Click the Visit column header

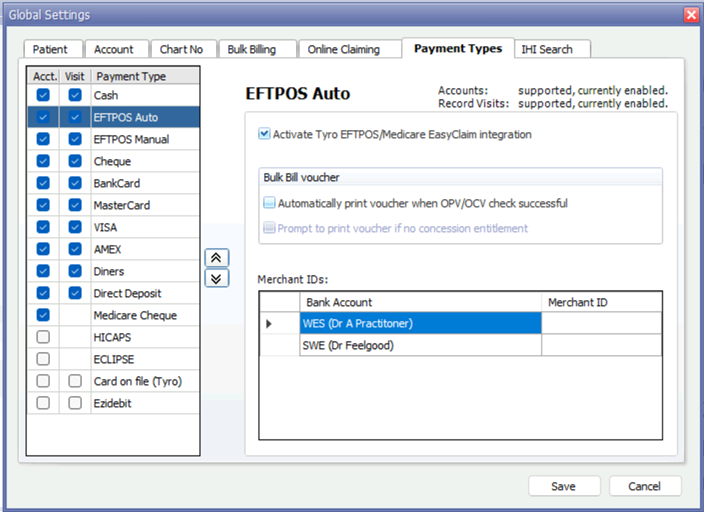(x=75, y=76)
